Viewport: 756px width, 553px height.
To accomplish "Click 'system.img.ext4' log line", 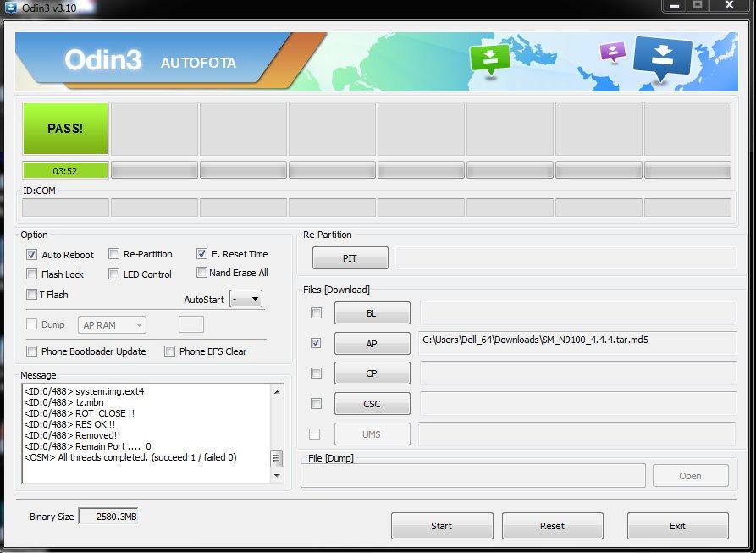I will click(84, 391).
